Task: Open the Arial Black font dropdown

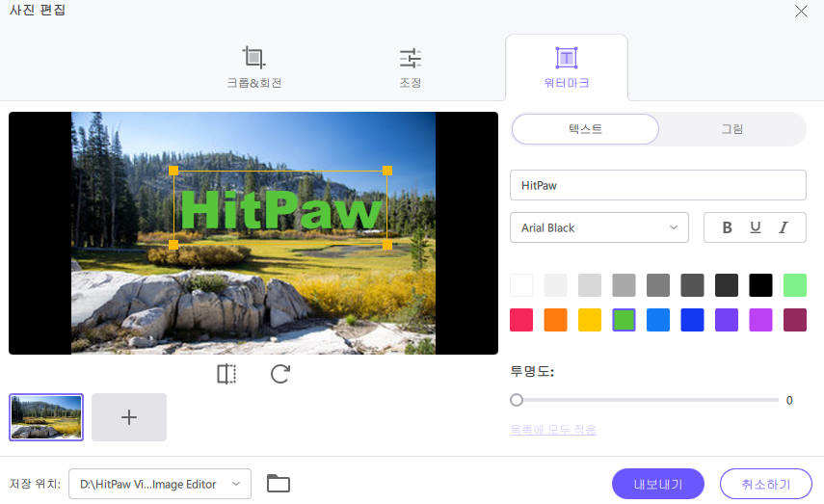Action: (x=598, y=227)
